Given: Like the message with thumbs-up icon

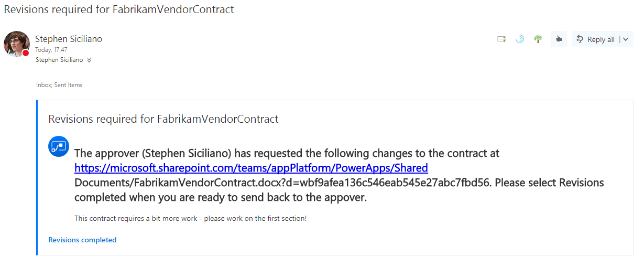Looking at the screenshot, I should 559,39.
